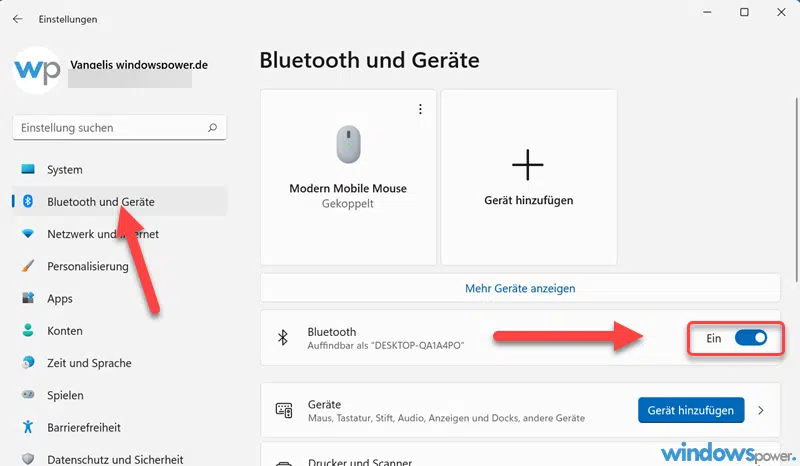Open Apps settings

click(x=119, y=298)
